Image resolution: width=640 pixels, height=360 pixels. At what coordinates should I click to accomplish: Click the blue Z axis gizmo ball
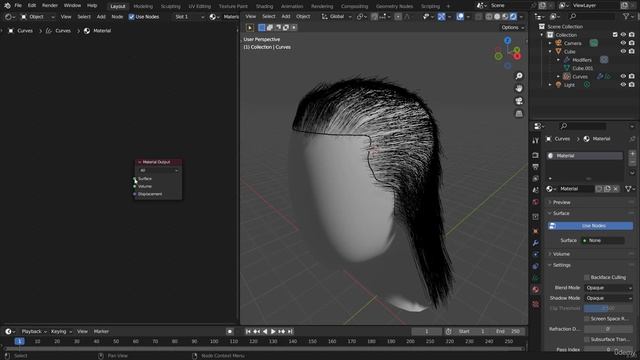507,40
